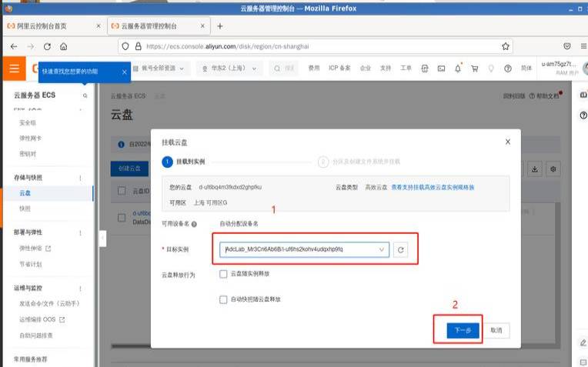This screenshot has height=367, width=588.
Task: Collapse the 存储与快照 section
Action: pyautogui.click(x=80, y=178)
